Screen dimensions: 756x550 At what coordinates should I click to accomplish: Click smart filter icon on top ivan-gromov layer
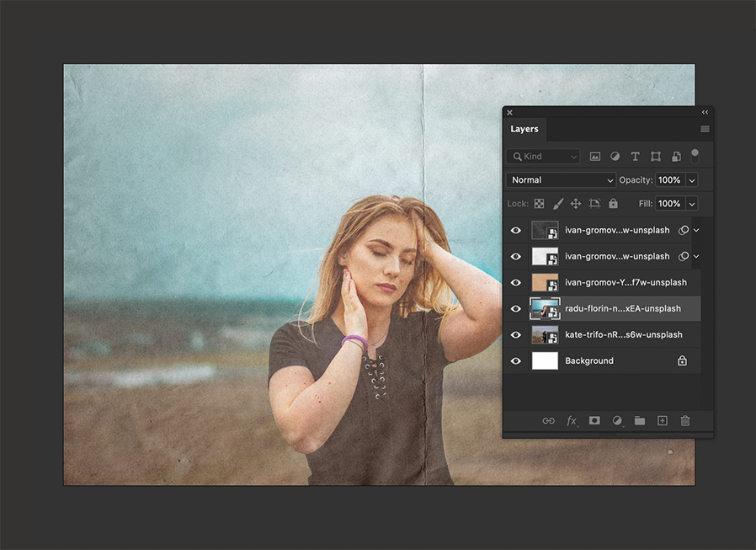pos(684,230)
